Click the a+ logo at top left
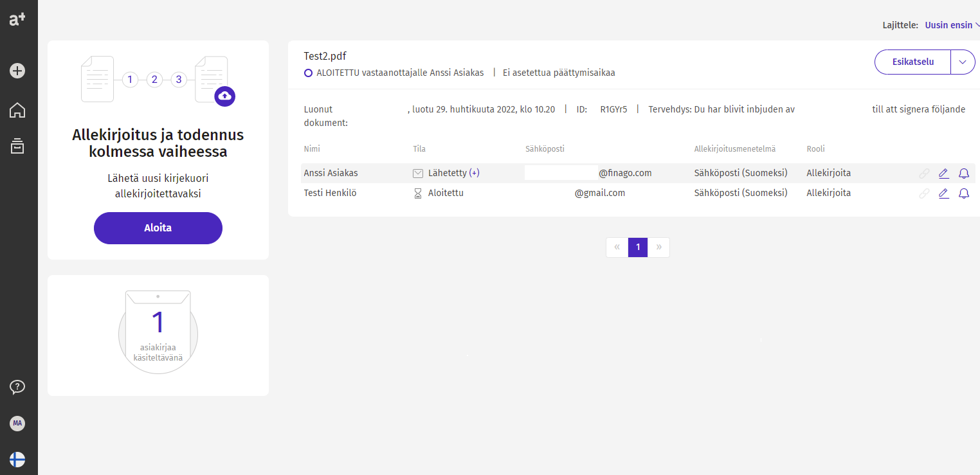This screenshot has width=980, height=475. click(17, 19)
